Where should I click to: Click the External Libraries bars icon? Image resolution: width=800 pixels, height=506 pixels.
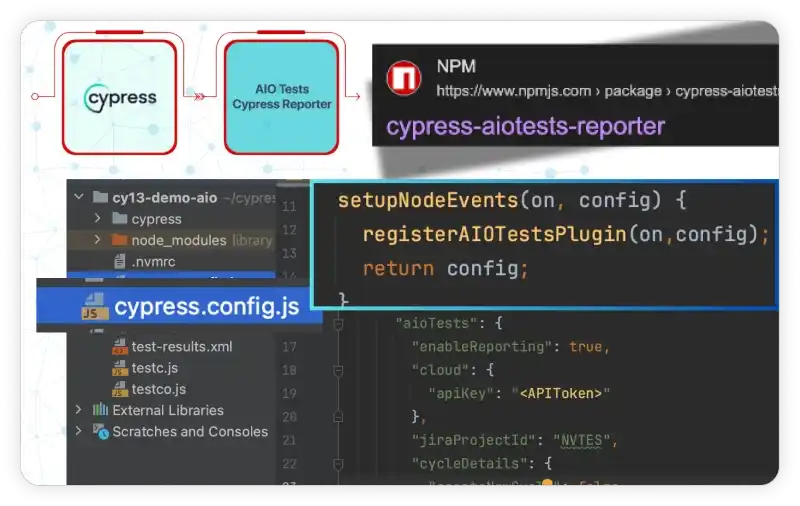click(100, 409)
